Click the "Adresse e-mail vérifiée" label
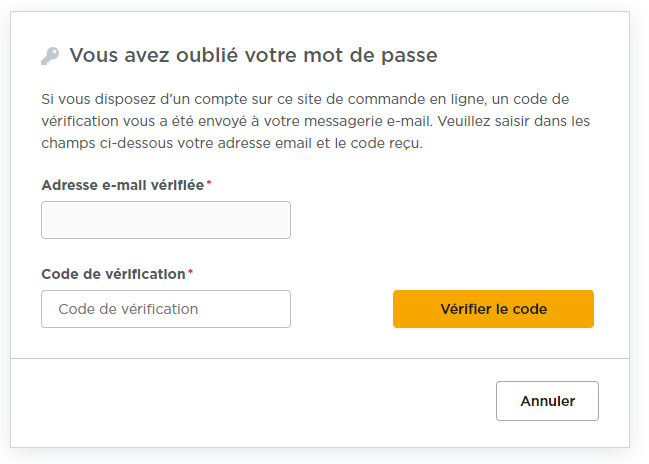Viewport: 649px width, 464px height. point(122,185)
